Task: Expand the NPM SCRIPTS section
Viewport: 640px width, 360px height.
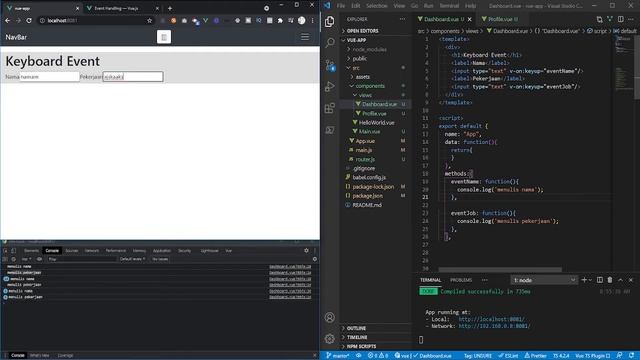Action: 375,346
